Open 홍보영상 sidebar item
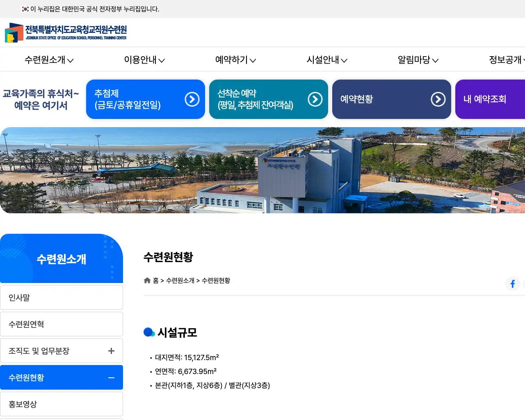The image size is (525, 420). click(x=62, y=404)
